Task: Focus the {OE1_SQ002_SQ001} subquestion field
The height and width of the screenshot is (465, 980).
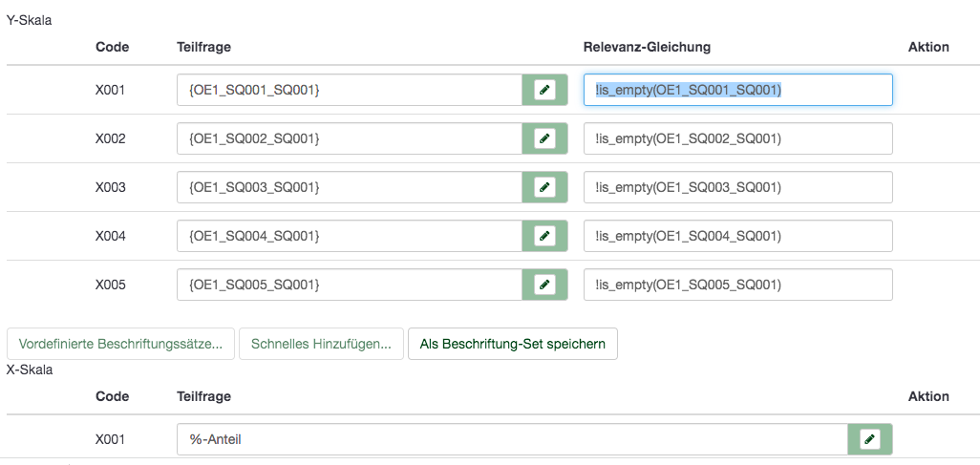Action: click(349, 138)
